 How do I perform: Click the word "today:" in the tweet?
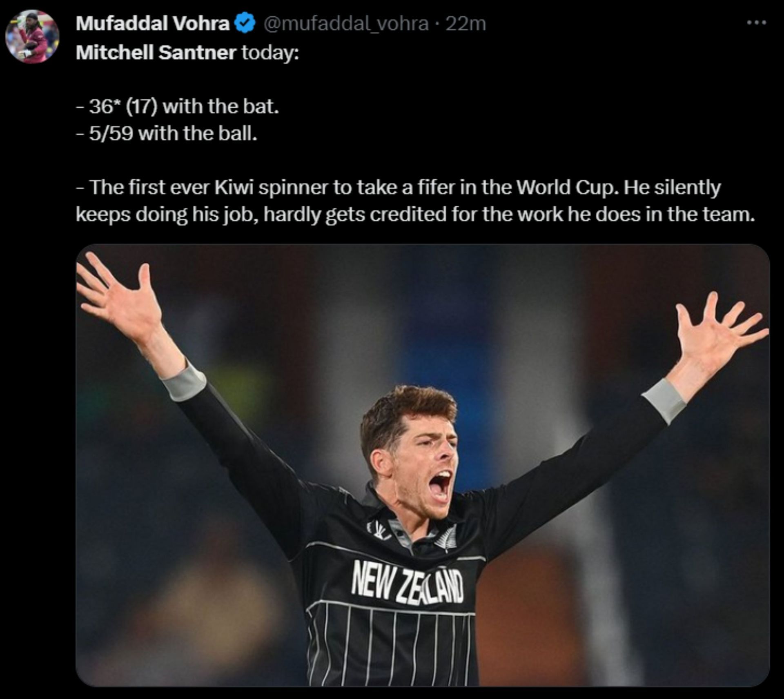(x=270, y=53)
